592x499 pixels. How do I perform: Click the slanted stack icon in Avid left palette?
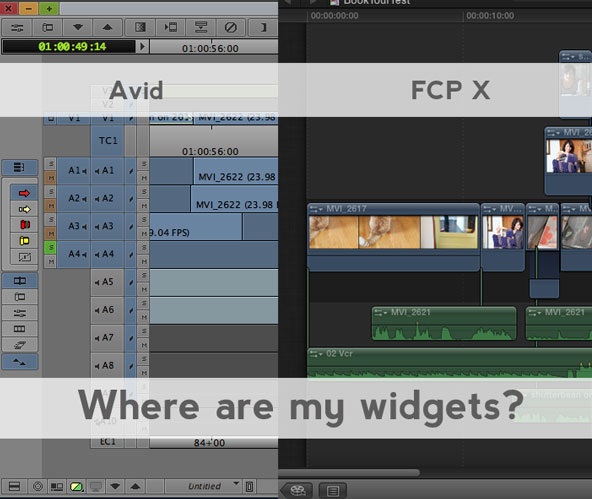tap(20, 345)
